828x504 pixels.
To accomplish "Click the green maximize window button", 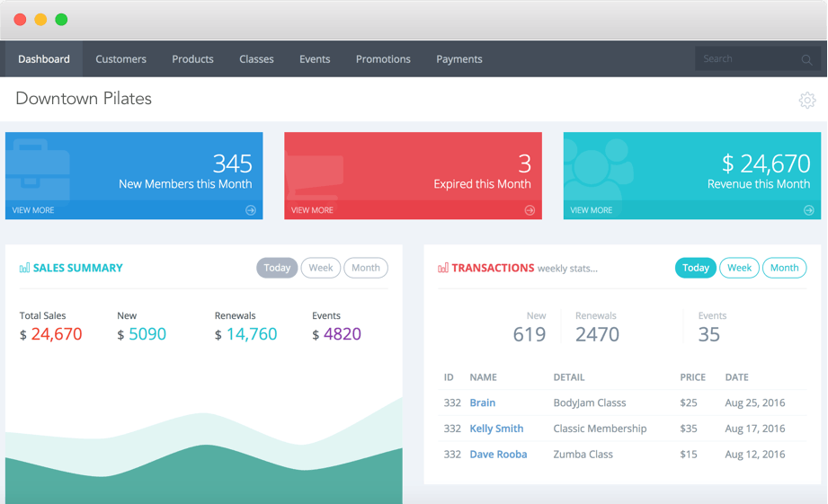I will (x=61, y=20).
